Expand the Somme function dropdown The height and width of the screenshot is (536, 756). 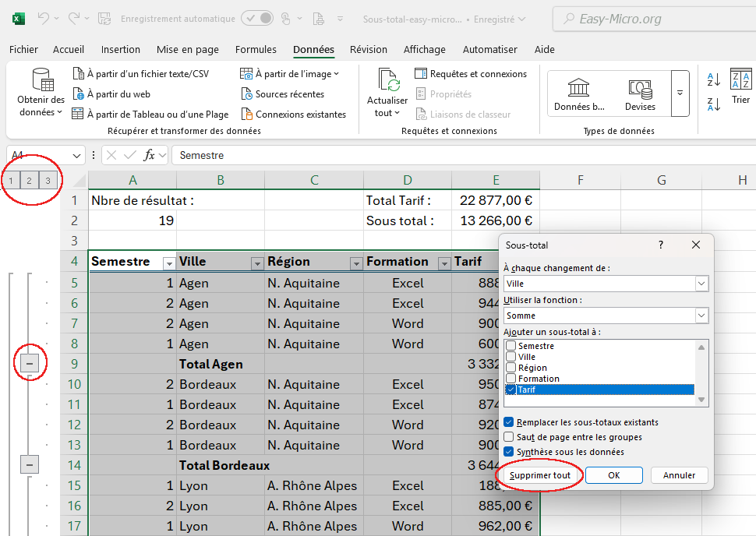click(x=701, y=316)
